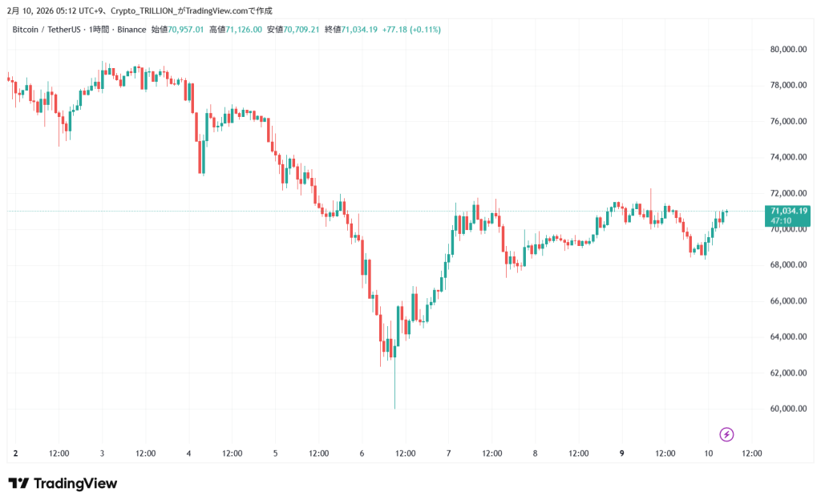Click the 66,000.00 price axis label
The height and width of the screenshot is (504, 821).
pyautogui.click(x=787, y=301)
